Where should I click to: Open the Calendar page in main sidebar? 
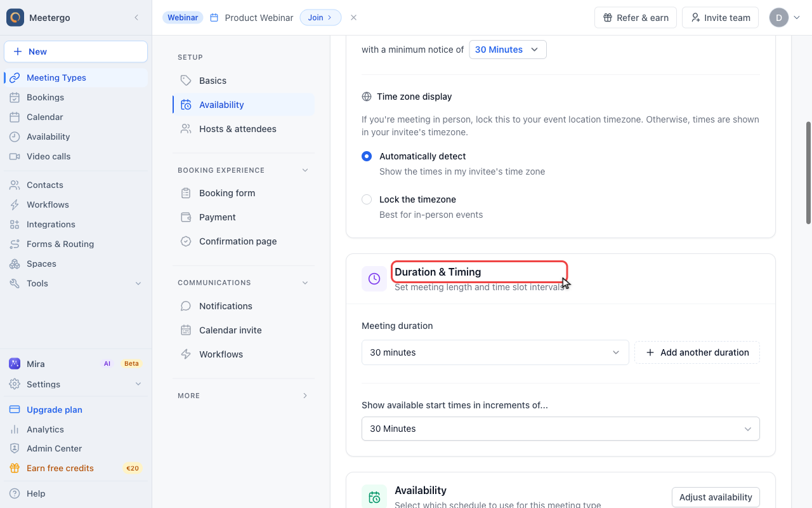tap(76, 117)
